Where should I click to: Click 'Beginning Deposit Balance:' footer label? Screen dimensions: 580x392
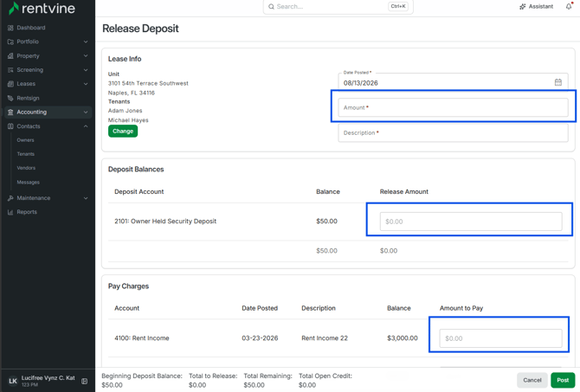pos(142,376)
